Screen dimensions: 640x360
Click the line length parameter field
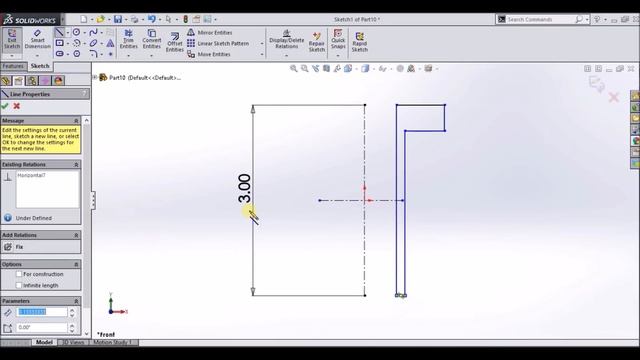(x=42, y=312)
